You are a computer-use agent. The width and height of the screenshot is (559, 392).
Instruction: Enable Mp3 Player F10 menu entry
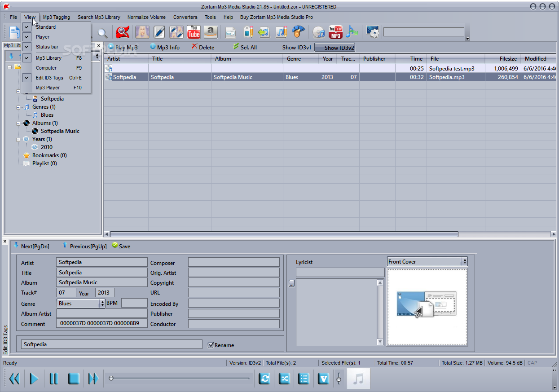click(x=56, y=88)
